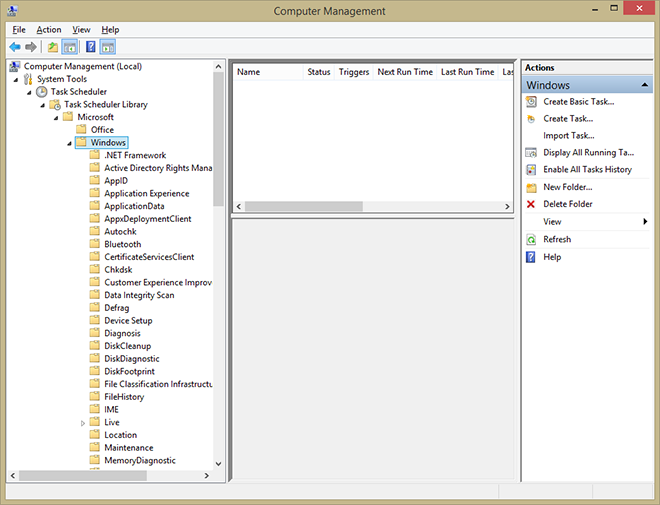Collapse the Windows section in Actions pane

pyautogui.click(x=644, y=85)
